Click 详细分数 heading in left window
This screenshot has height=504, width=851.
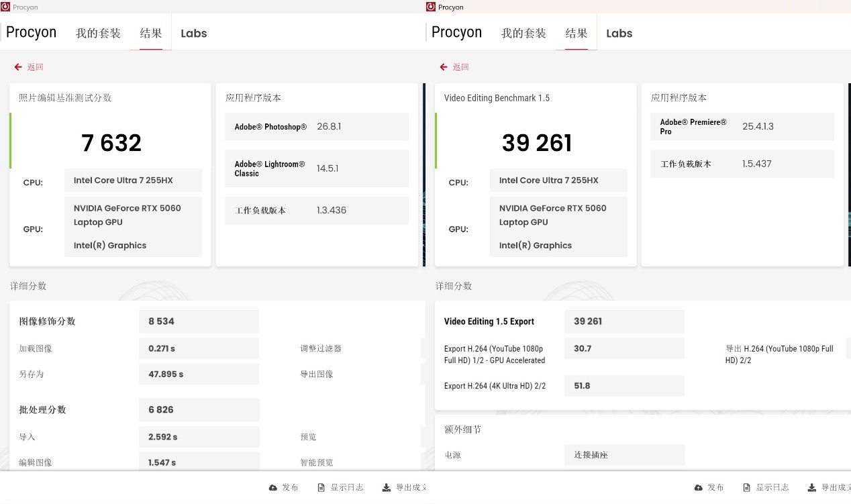[x=28, y=286]
